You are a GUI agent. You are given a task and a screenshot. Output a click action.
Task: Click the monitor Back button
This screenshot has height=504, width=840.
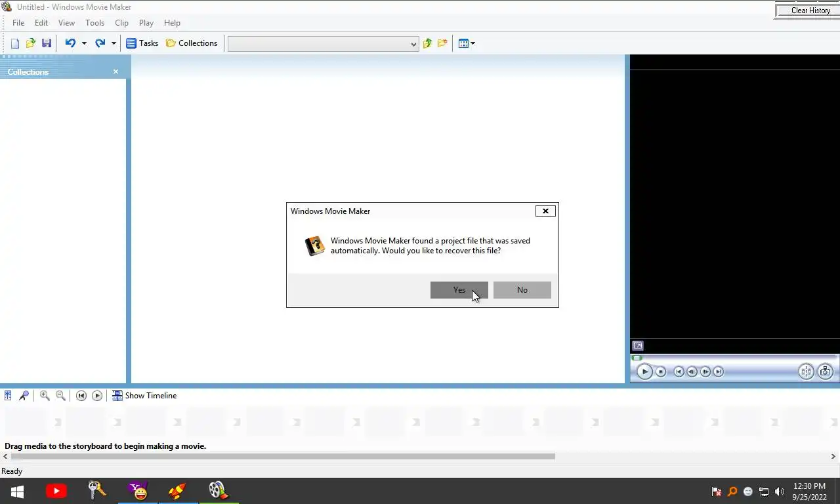coord(679,371)
